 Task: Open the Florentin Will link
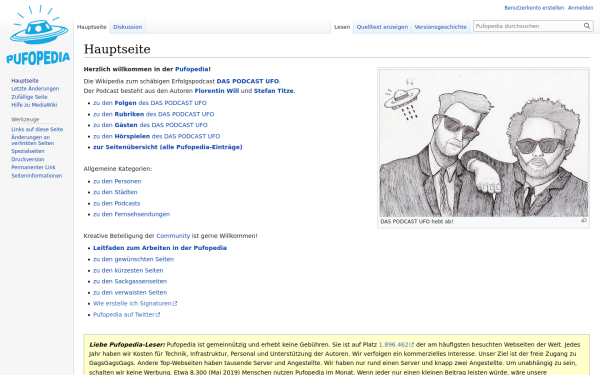217,91
